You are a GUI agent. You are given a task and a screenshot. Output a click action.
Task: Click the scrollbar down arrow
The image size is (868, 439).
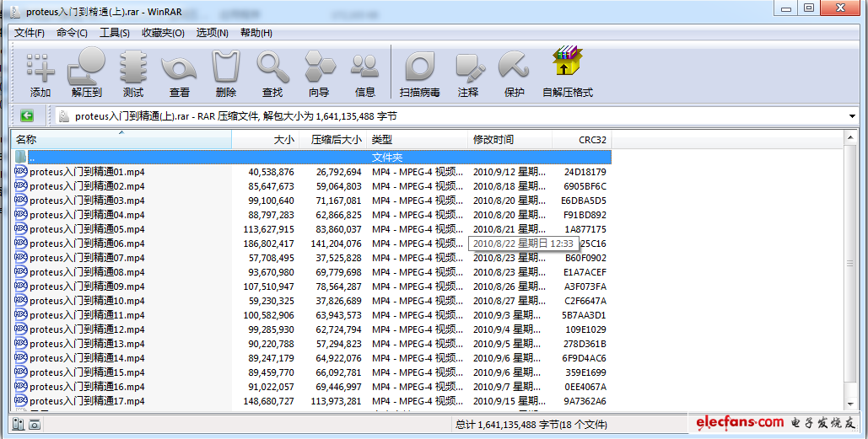[850, 404]
